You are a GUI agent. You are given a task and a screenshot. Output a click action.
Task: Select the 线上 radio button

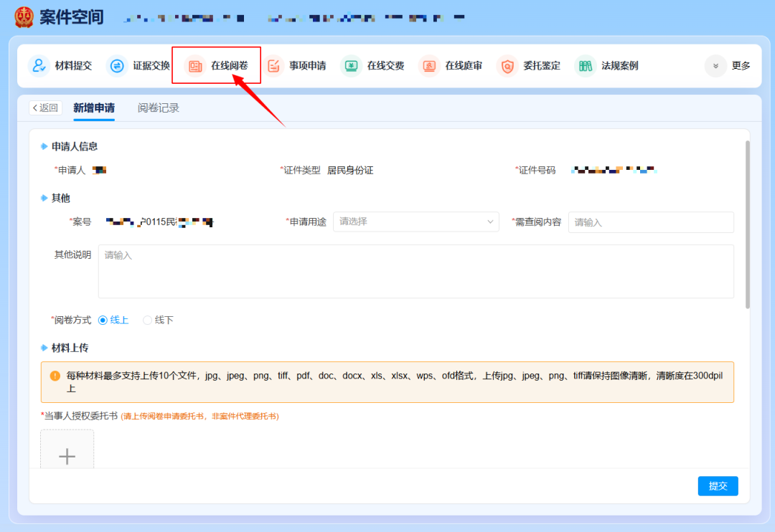tap(103, 320)
